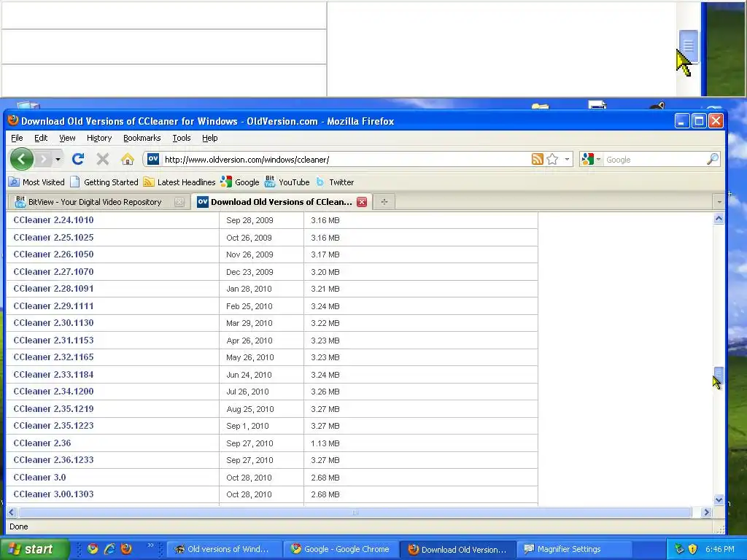This screenshot has height=560, width=747.
Task: Open the Windows Start menu
Action: pyautogui.click(x=34, y=549)
